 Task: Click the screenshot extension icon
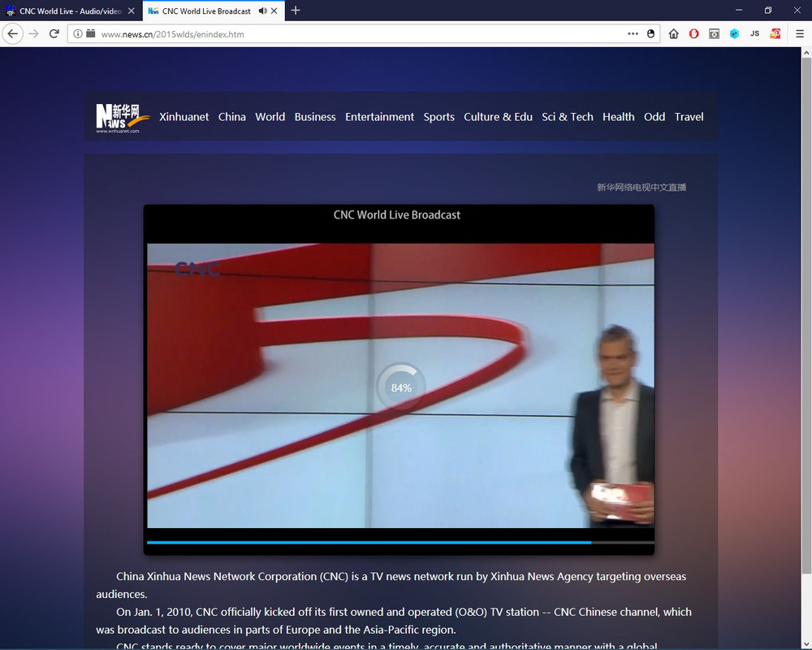[714, 34]
